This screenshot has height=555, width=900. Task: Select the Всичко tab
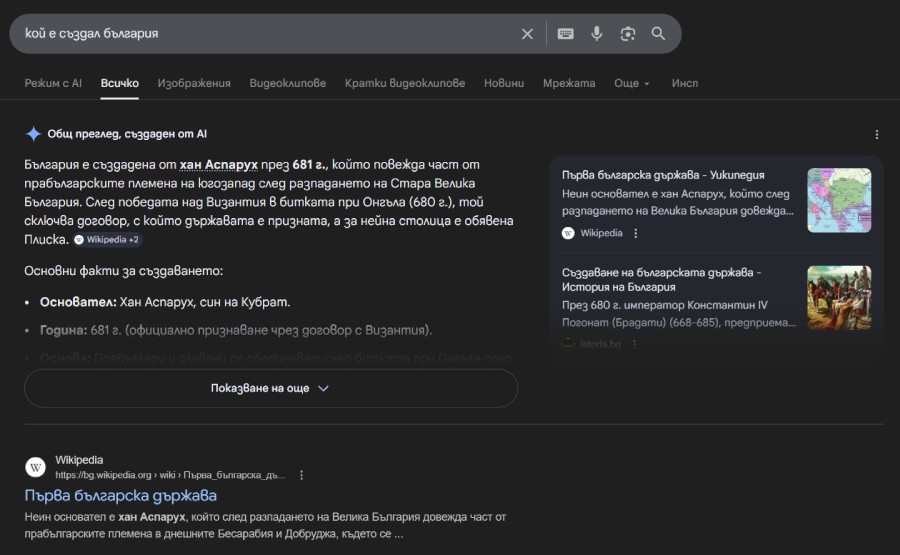pos(119,83)
